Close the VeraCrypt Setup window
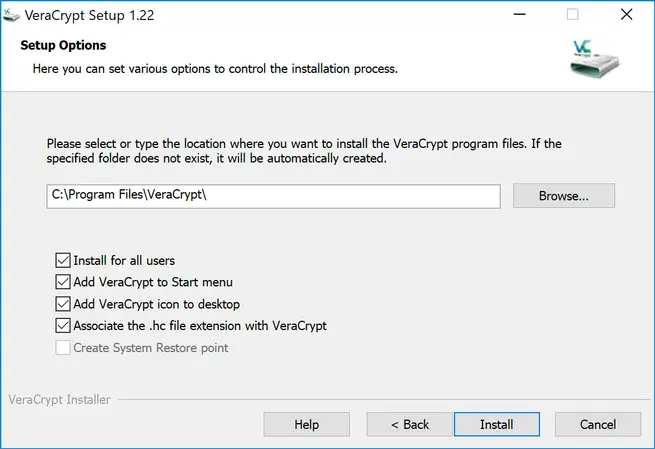Viewport: 655px width, 449px height. click(x=625, y=15)
